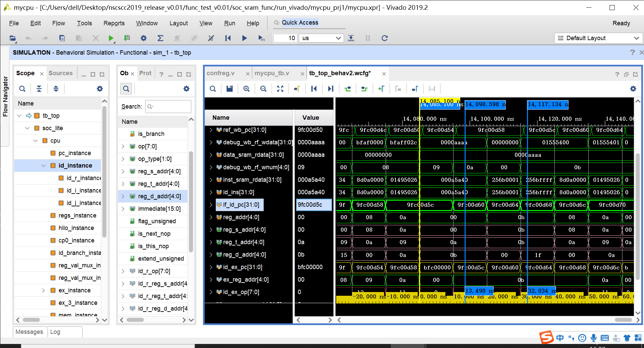Click the Chinese input mode indicator in tray

[x=560, y=338]
